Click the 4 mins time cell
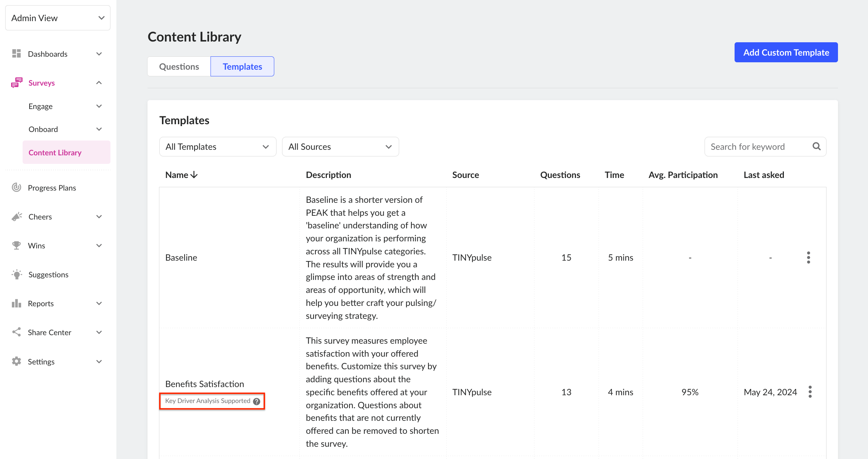The width and height of the screenshot is (868, 459). coord(621,392)
